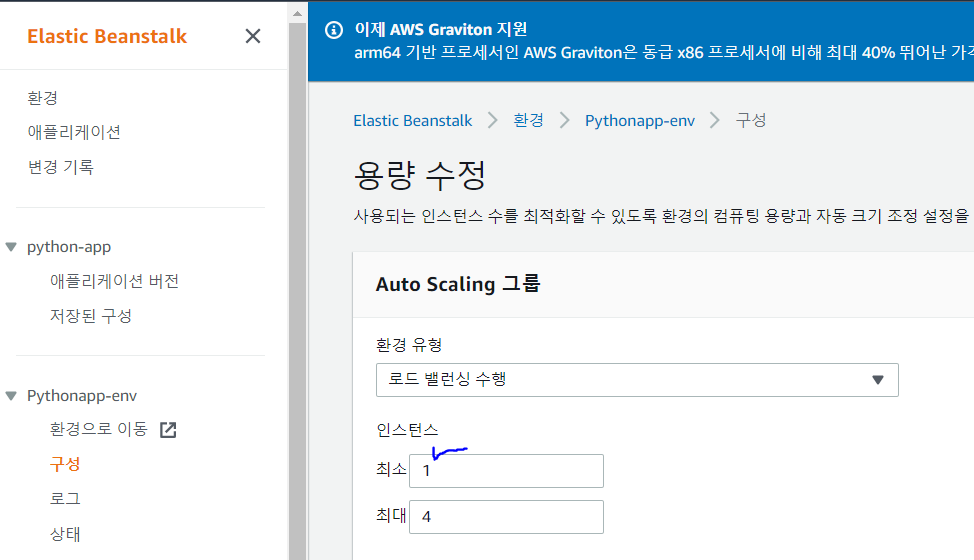
Task: Open 로그 in the sidebar
Action: pos(65,499)
